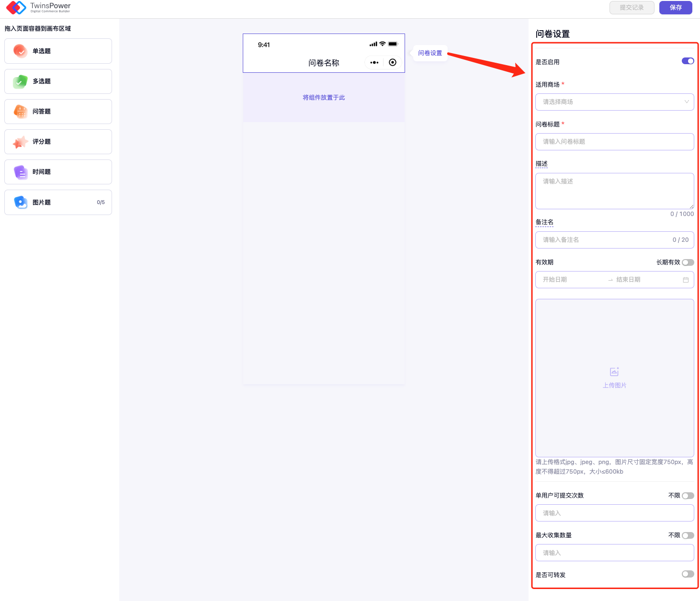
Task: Toggle the 长期有效 switch
Action: pos(688,262)
